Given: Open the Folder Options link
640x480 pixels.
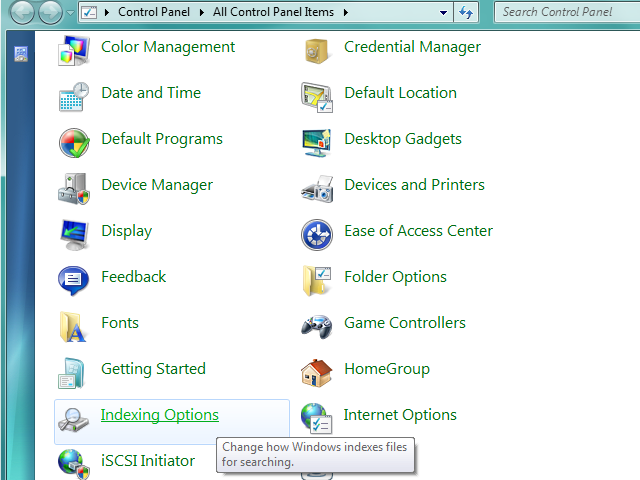Looking at the screenshot, I should [x=395, y=277].
